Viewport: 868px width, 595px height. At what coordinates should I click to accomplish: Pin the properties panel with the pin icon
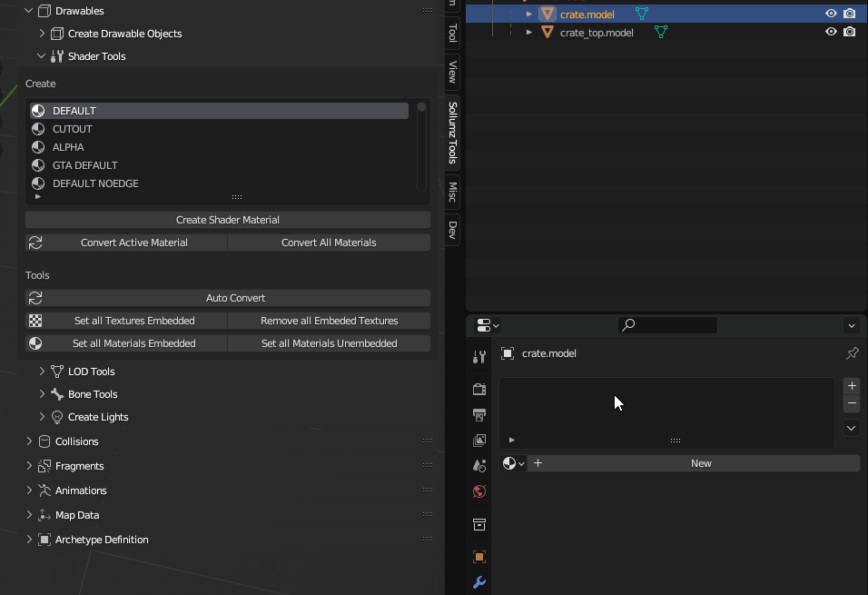pos(852,353)
